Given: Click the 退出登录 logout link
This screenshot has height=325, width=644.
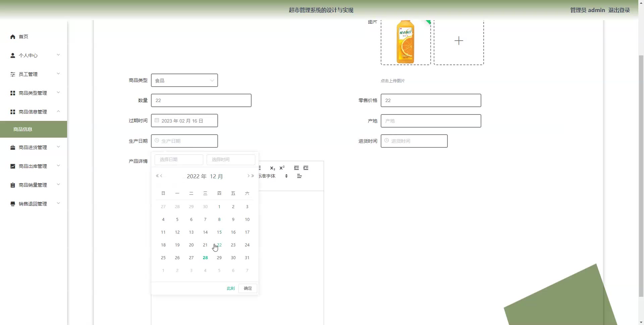Looking at the screenshot, I should [619, 10].
